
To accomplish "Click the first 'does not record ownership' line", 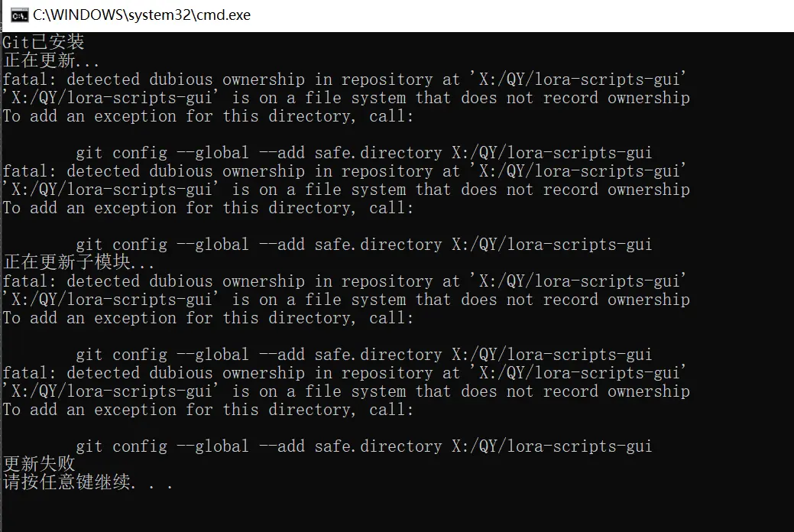I will pyautogui.click(x=346, y=97).
